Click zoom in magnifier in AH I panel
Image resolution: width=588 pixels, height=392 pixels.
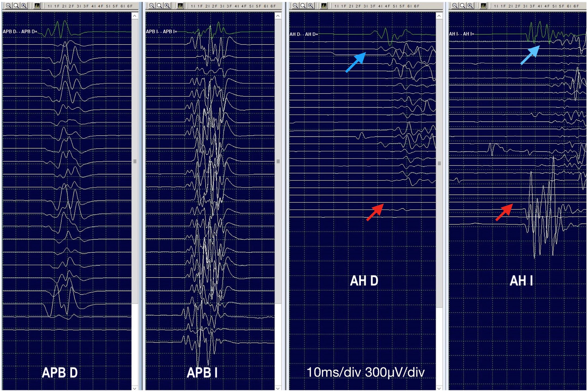click(x=470, y=5)
